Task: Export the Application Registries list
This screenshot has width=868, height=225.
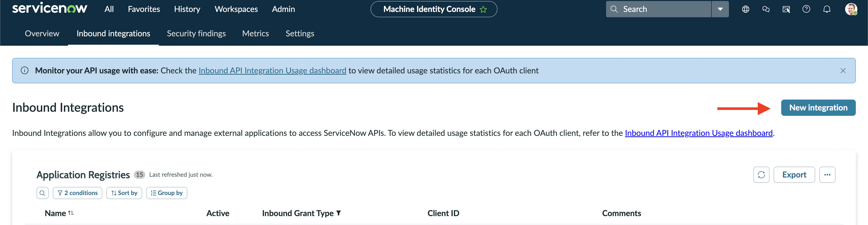Action: point(794,175)
